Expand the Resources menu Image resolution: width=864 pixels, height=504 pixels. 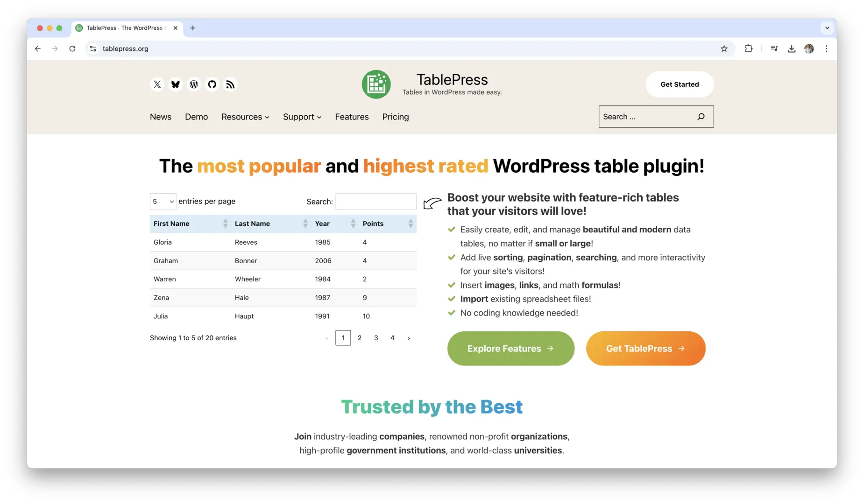tap(245, 117)
